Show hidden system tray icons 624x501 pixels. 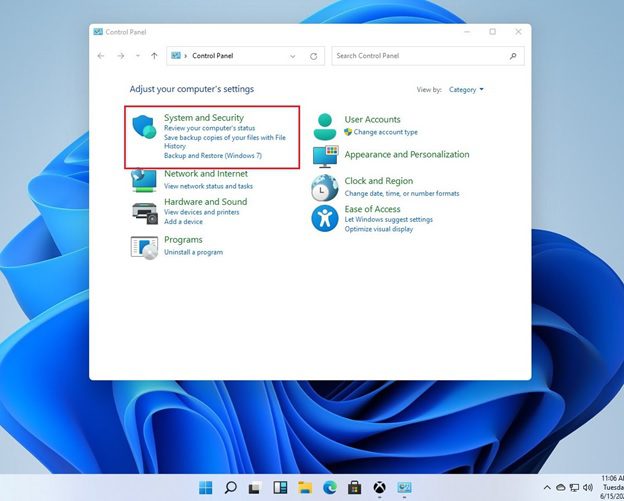[547, 487]
